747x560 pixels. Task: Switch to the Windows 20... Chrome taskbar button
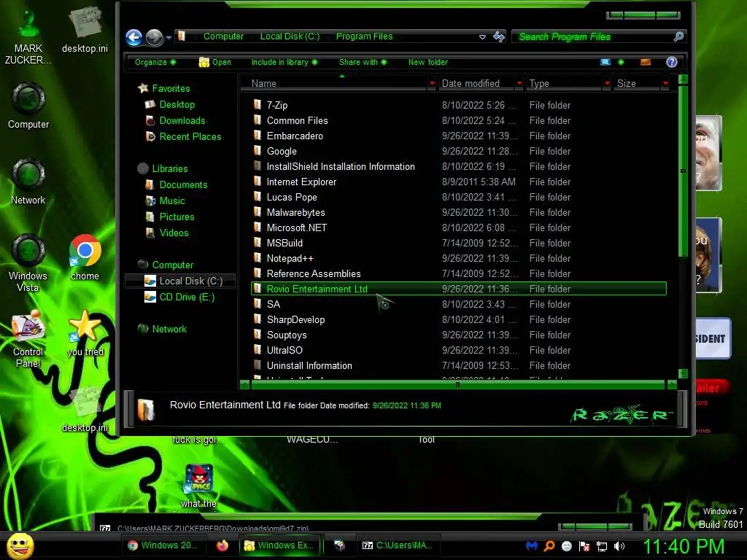coord(163,545)
